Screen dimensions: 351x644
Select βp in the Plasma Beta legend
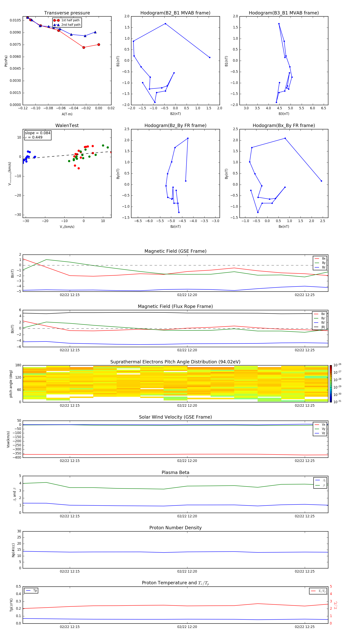click(320, 480)
